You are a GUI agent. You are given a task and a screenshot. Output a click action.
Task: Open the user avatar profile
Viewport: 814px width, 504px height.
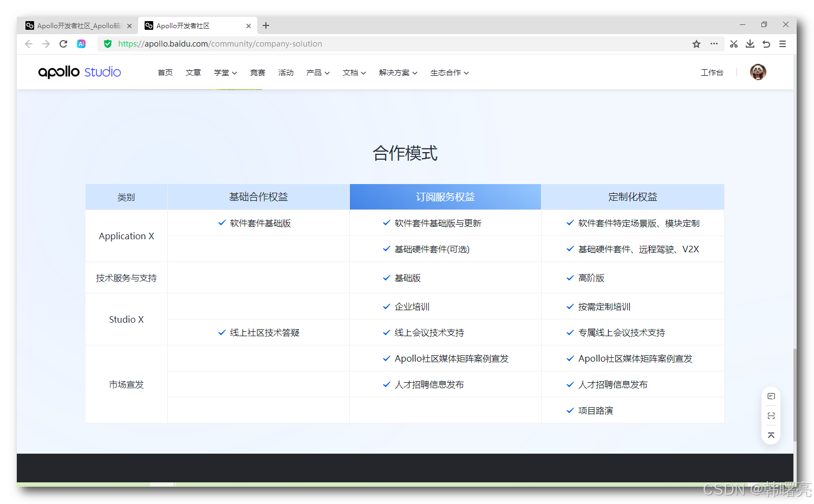coord(758,72)
